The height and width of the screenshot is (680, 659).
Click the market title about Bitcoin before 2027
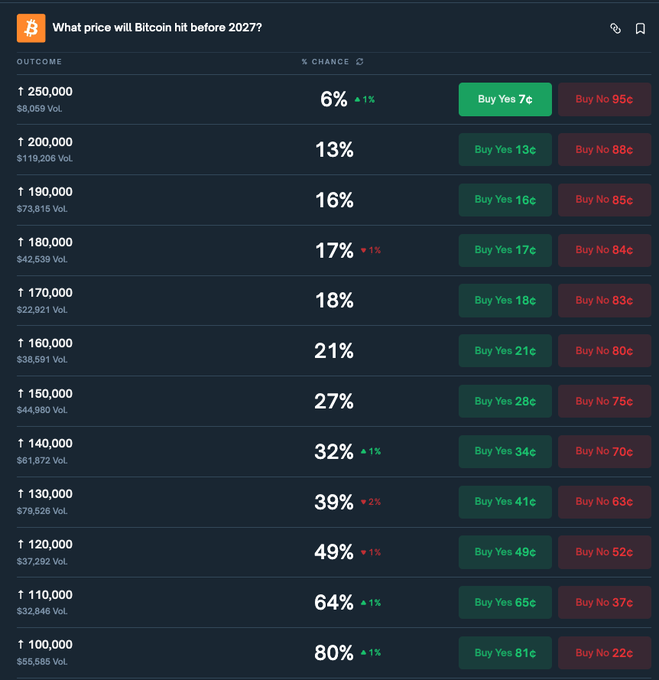tap(157, 27)
